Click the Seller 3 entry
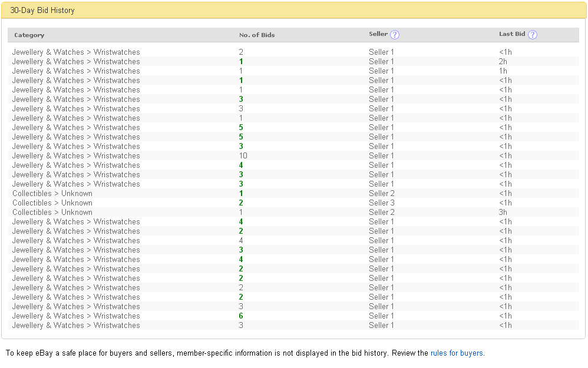The width and height of the screenshot is (588, 368). (382, 203)
